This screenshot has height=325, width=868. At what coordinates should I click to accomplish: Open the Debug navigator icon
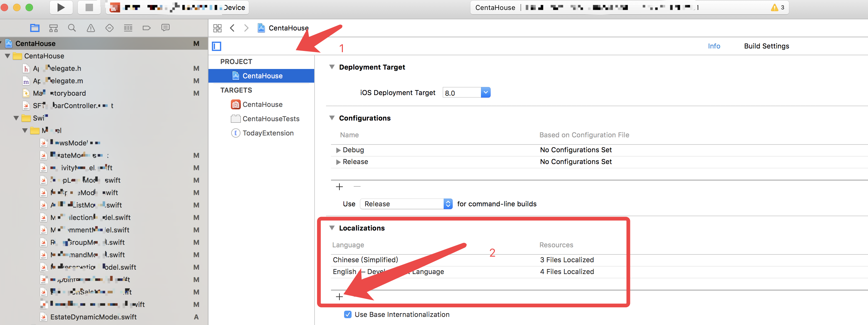coord(128,28)
